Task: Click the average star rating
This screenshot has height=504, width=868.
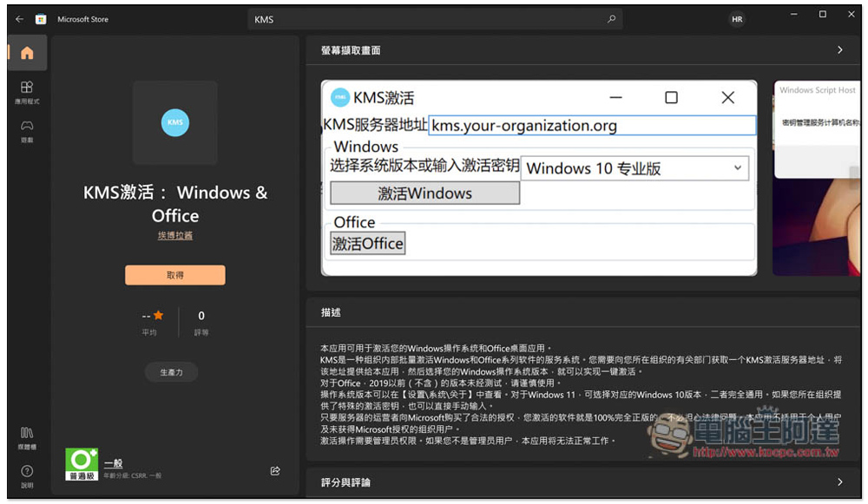Action: (153, 323)
